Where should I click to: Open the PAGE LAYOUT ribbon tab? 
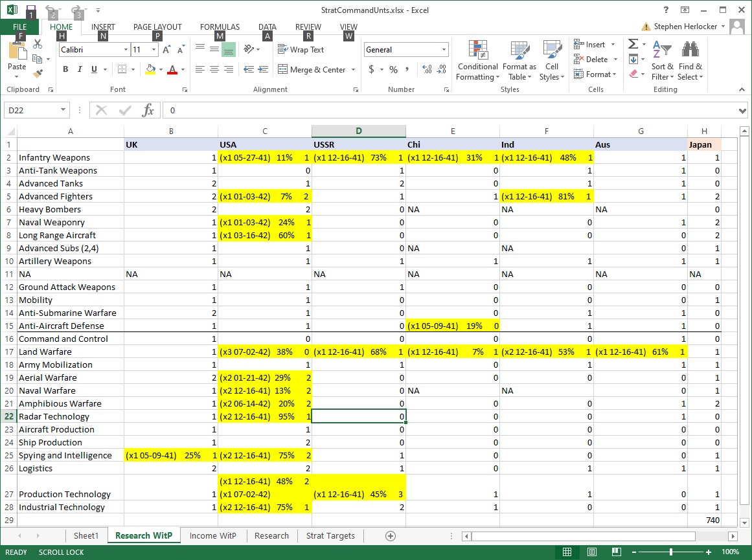157,27
